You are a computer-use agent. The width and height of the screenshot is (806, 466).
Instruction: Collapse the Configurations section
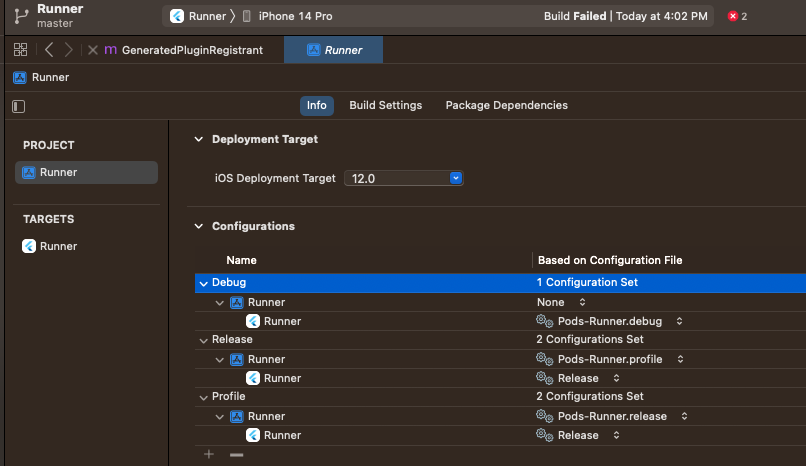coord(199,226)
